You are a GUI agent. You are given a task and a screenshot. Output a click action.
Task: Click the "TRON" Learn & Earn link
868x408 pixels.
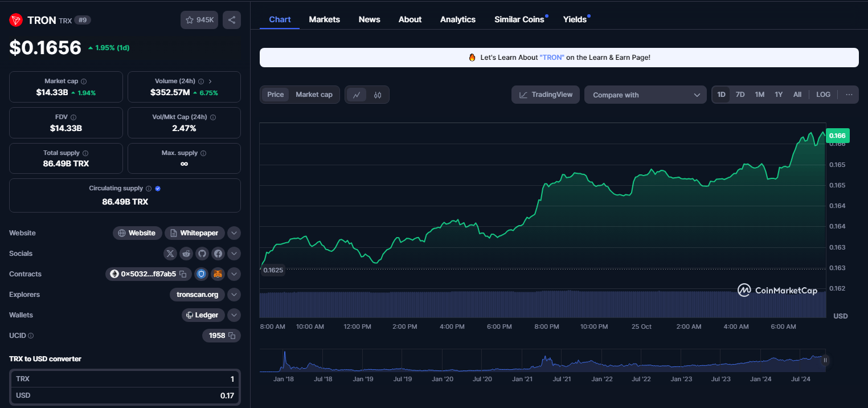coord(551,58)
